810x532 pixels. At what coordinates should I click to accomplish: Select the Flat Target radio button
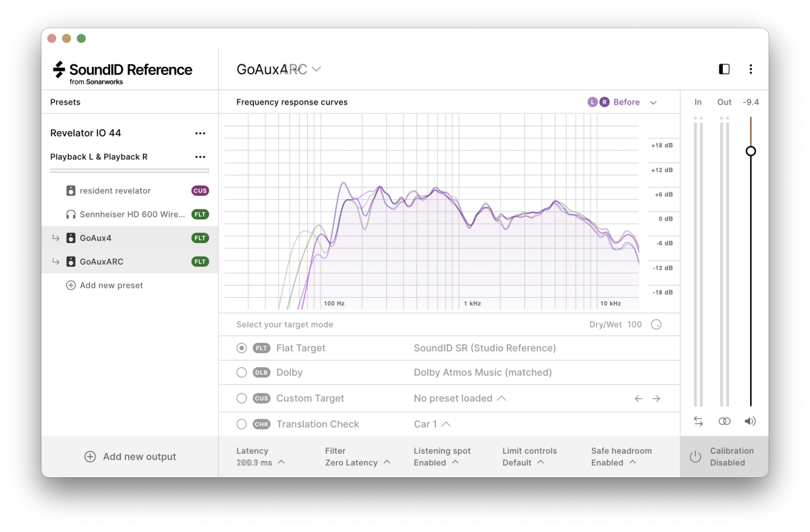pos(242,348)
